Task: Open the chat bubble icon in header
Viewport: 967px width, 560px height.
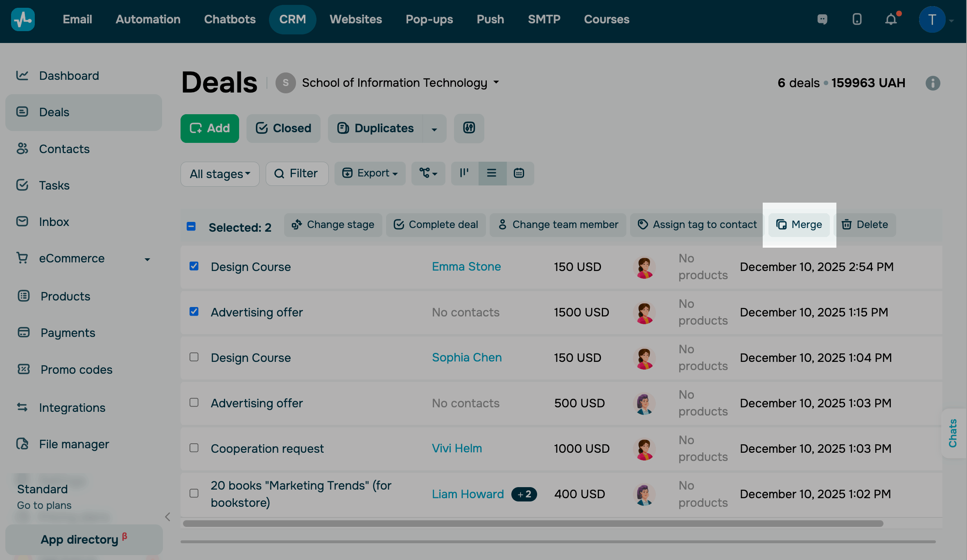Action: pos(822,19)
